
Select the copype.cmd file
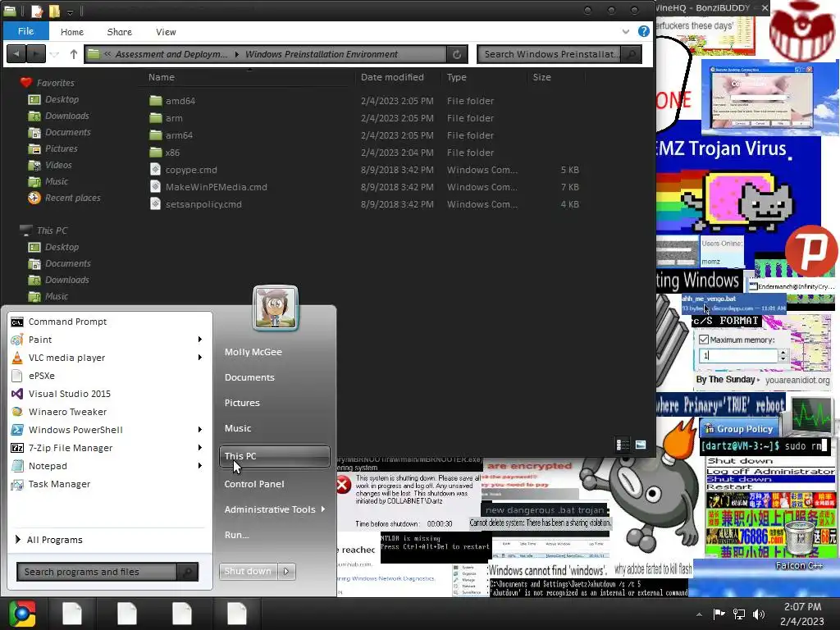[x=190, y=170]
